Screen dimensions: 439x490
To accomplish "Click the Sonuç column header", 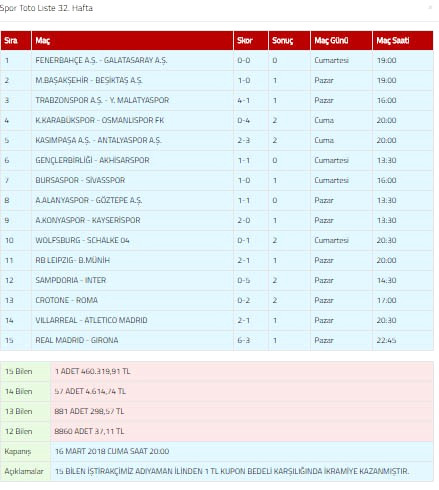I will pos(289,41).
